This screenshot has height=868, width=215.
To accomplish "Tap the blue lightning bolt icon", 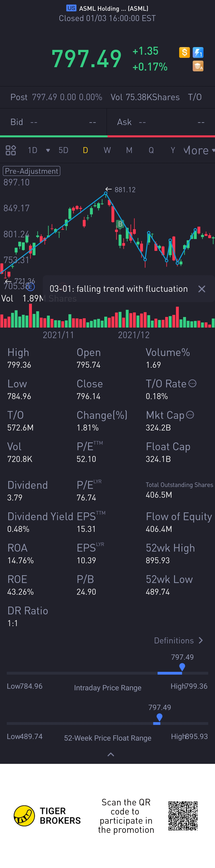I will [x=198, y=52].
